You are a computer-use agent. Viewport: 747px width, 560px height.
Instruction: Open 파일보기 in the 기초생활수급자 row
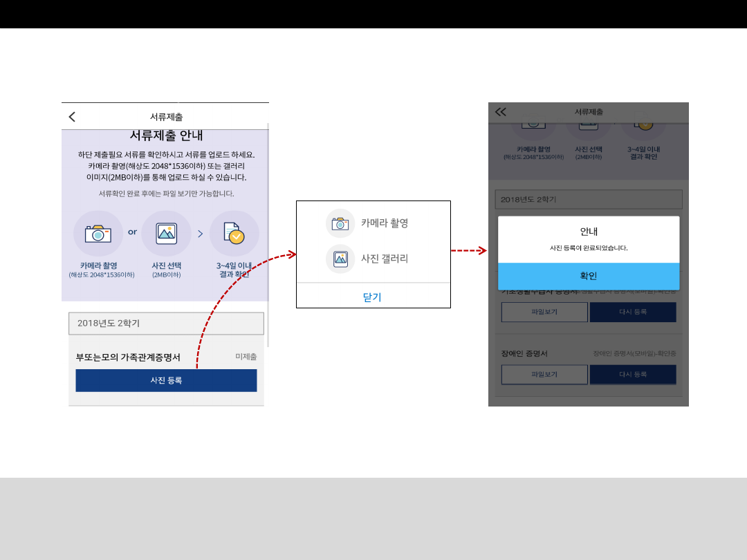(544, 312)
